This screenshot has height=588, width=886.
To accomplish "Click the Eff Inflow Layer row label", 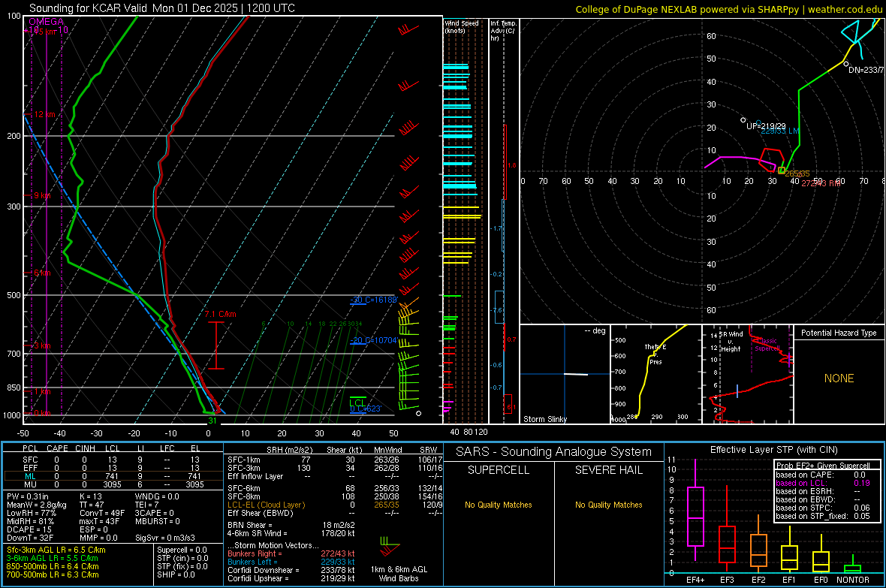I will coord(255,476).
